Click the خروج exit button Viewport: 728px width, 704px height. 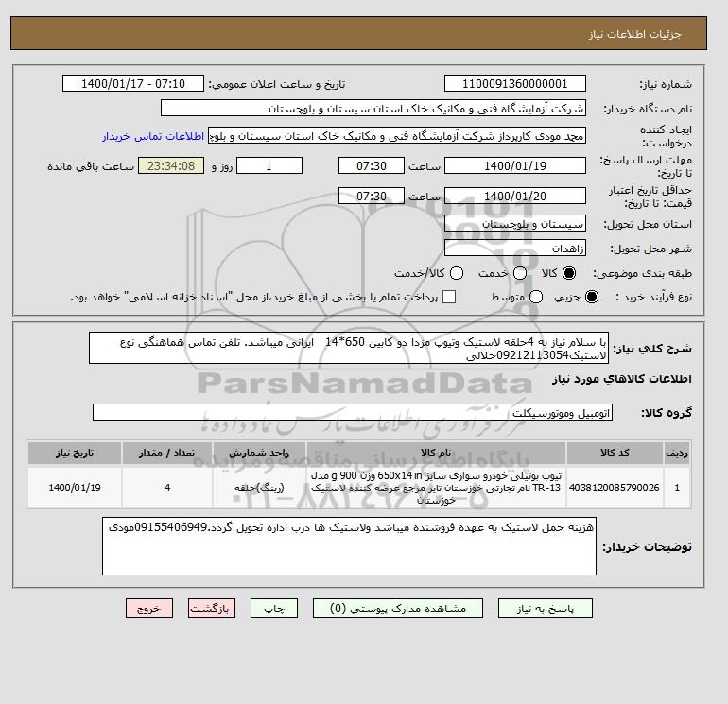(x=149, y=609)
